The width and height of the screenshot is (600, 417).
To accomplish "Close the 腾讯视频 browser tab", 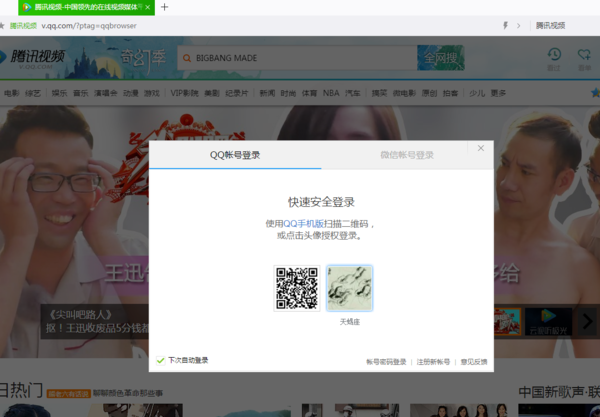I will point(148,7).
